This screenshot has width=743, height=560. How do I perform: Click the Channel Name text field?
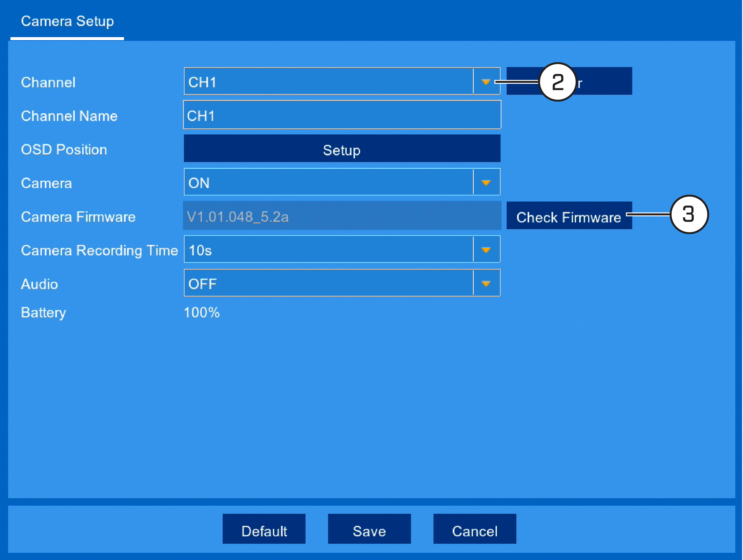pyautogui.click(x=342, y=114)
